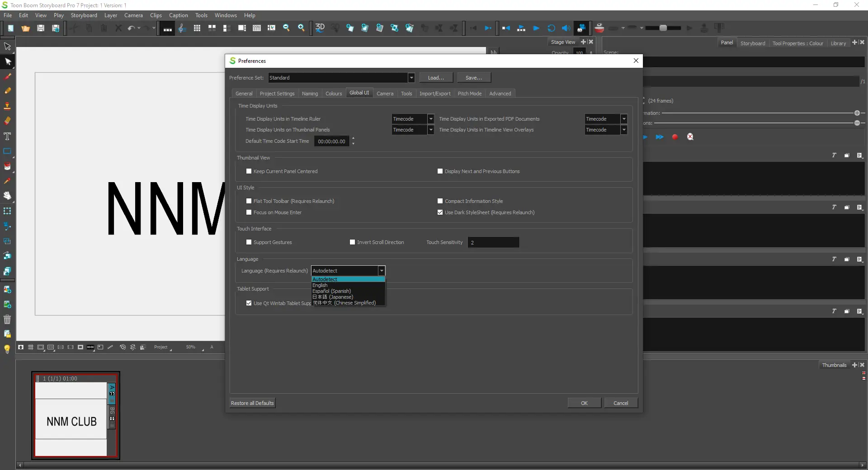Image resolution: width=868 pixels, height=470 pixels.
Task: Check Invert Scroll Direction box
Action: coord(352,242)
